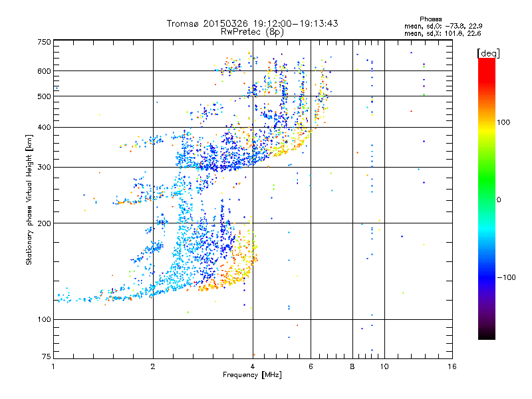Screen dimensions: 532x399
Task: Click the '[deg]' colorbar unit label
Action: pos(488,53)
